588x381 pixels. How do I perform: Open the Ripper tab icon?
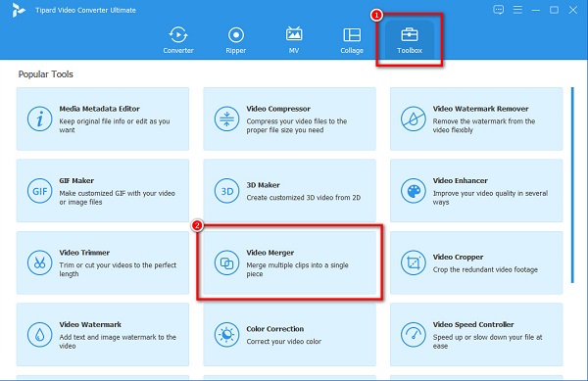236,35
